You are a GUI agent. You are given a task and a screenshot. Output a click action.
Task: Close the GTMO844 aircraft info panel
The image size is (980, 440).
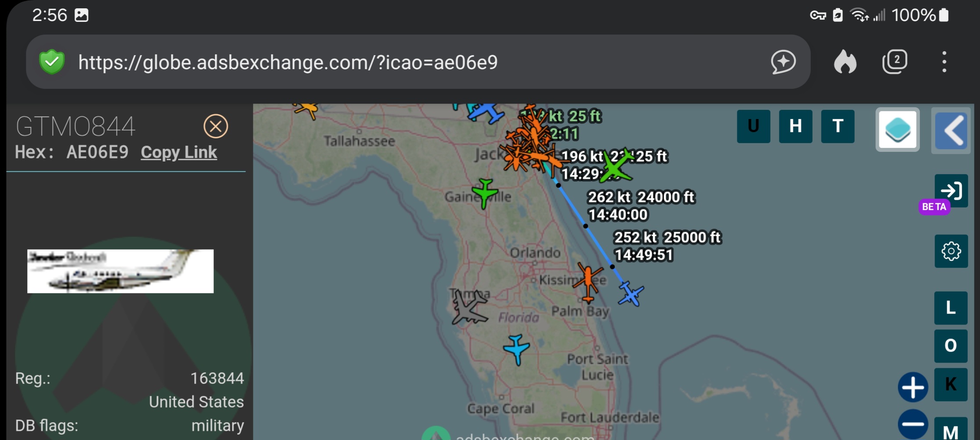click(x=216, y=127)
